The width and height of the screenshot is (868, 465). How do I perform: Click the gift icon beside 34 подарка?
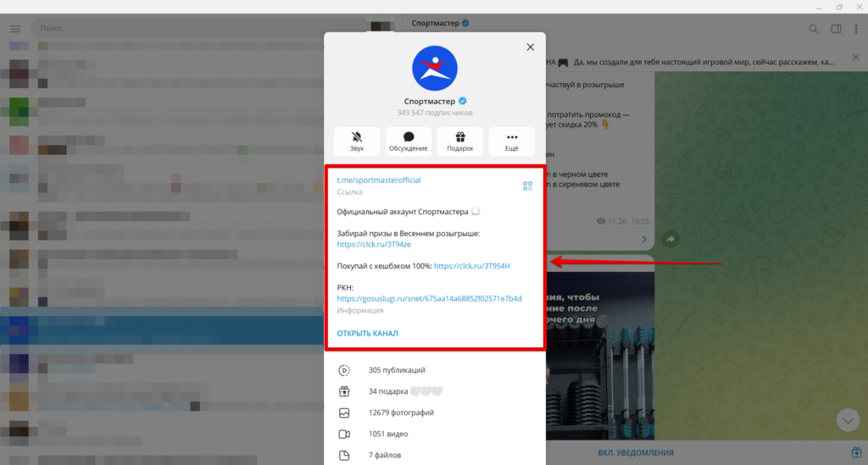(344, 391)
